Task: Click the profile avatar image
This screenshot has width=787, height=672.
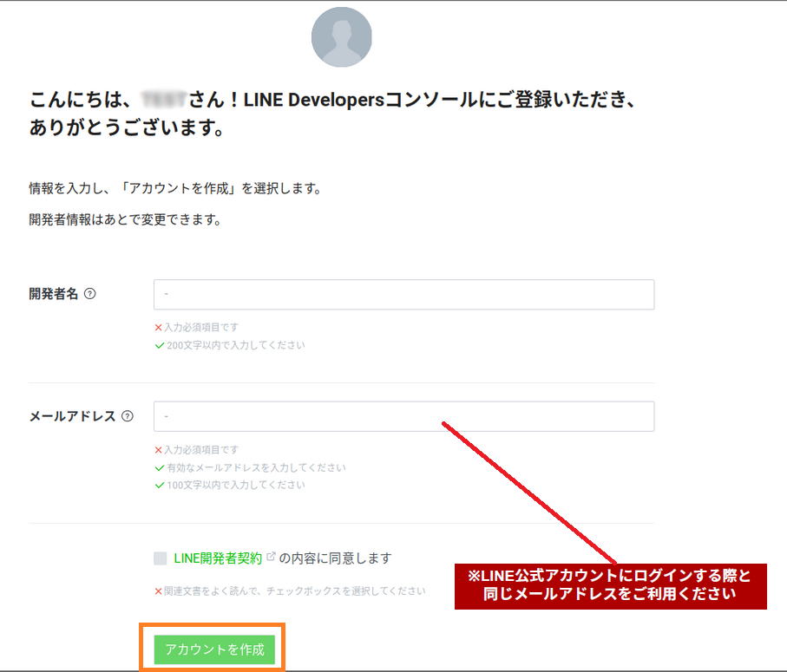Action: (x=341, y=37)
